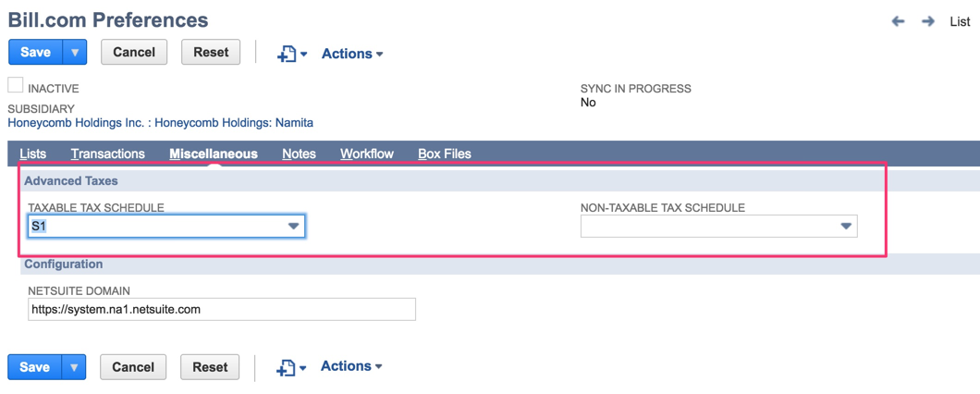Click the back arrow navigation icon
The height and width of the screenshot is (394, 980).
(x=898, y=21)
